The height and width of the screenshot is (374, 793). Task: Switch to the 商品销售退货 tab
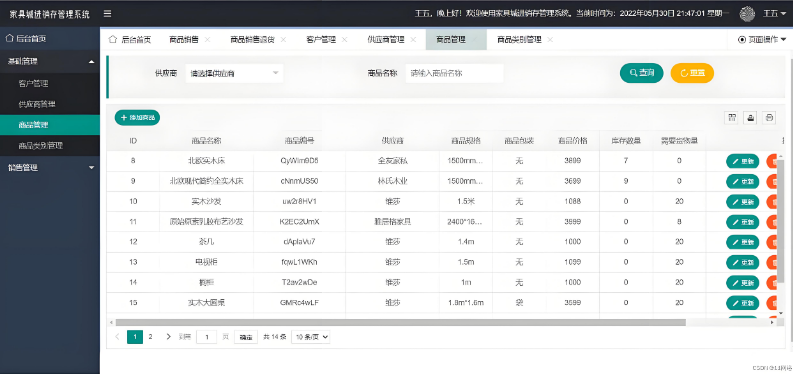click(252, 39)
